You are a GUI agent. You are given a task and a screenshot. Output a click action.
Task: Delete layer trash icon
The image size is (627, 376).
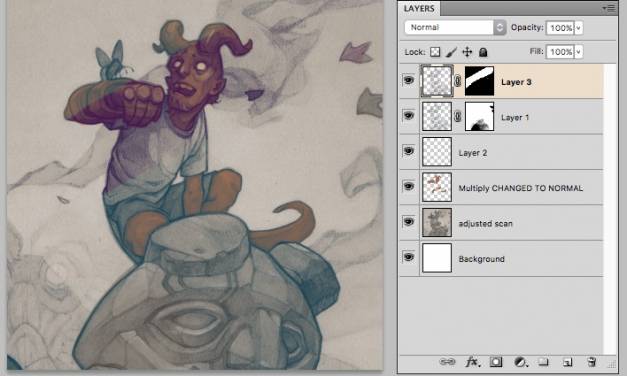(591, 362)
